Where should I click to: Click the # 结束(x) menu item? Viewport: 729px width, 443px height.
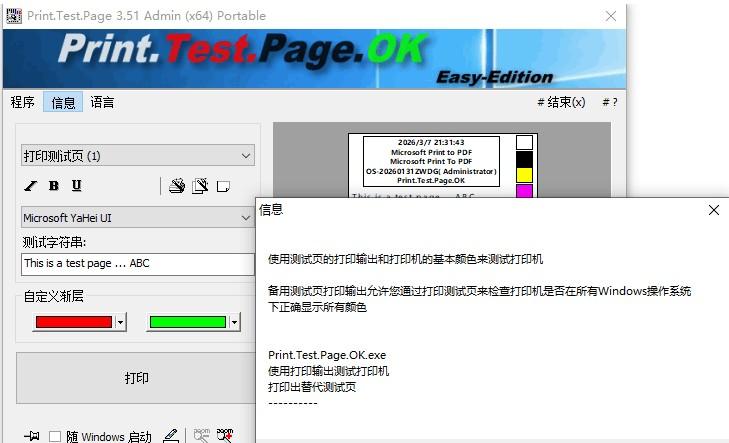coord(561,102)
